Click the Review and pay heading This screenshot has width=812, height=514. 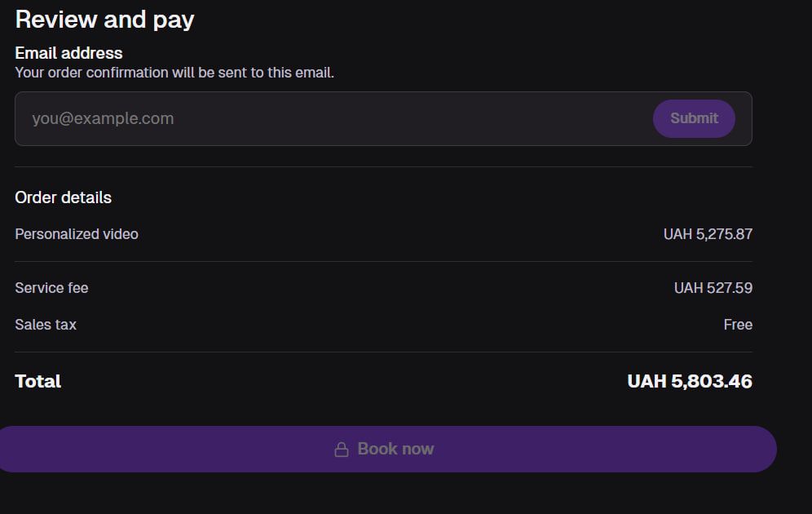tap(104, 19)
